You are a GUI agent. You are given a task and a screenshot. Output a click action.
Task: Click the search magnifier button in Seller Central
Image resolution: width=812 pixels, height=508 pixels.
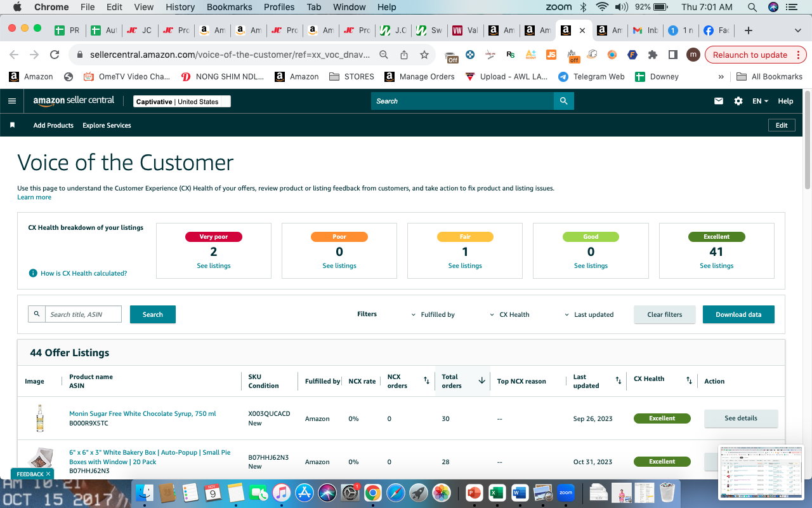click(563, 101)
